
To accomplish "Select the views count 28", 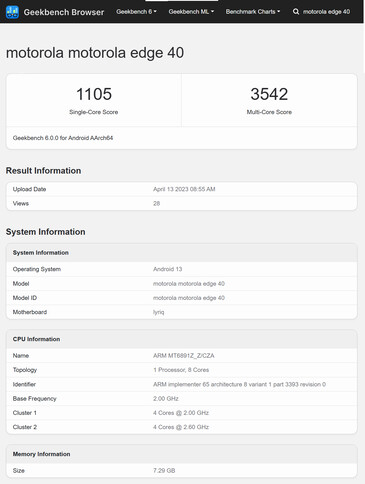I will click(x=156, y=203).
